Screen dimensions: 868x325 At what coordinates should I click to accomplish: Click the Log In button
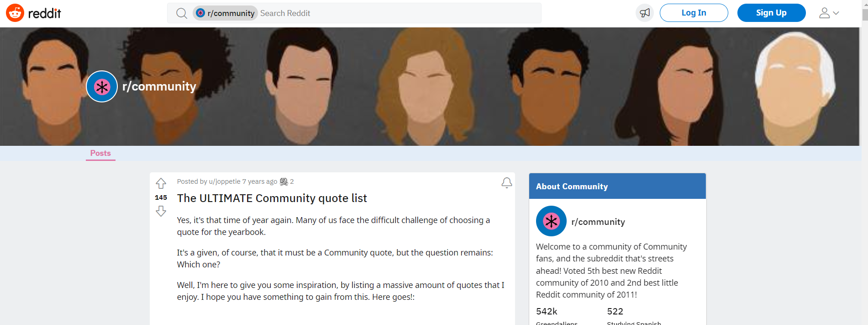tap(694, 13)
